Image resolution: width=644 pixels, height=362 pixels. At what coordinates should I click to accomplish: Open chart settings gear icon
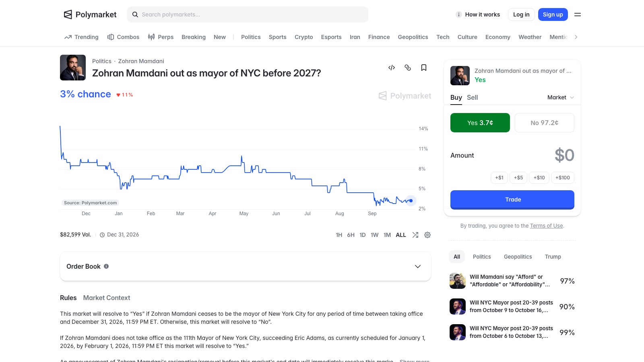(427, 235)
